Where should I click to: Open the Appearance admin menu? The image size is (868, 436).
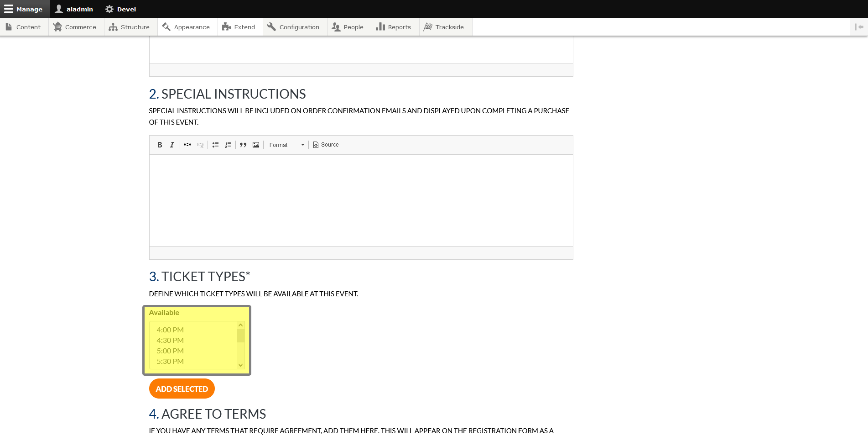[x=187, y=27]
